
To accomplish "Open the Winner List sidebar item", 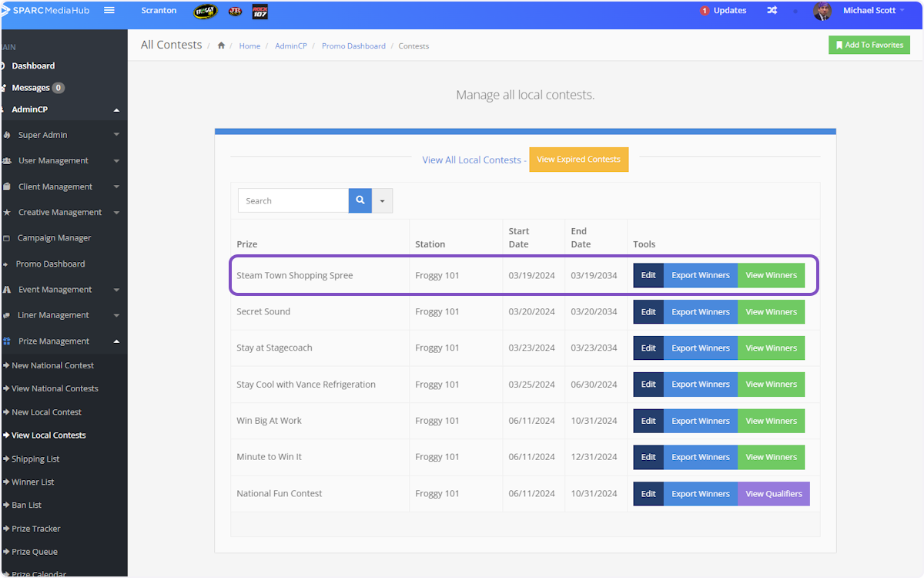I will click(x=32, y=482).
